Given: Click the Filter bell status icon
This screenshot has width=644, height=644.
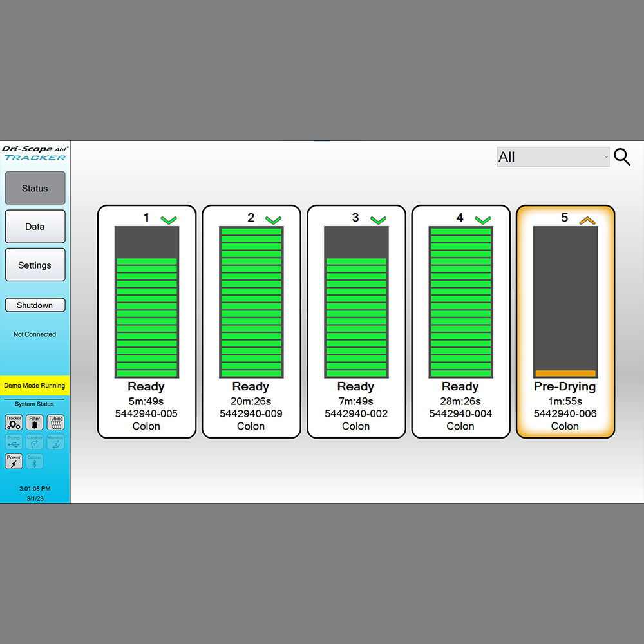Looking at the screenshot, I should (x=35, y=422).
